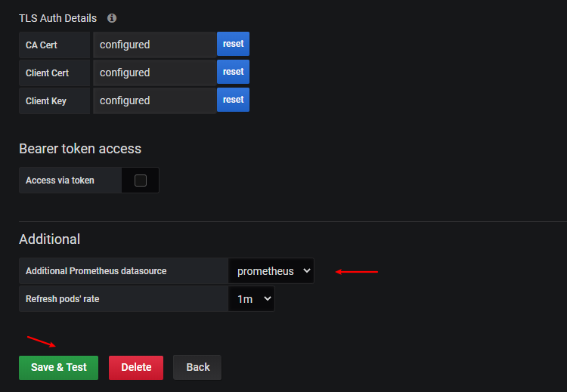Click the Refresh pods' rate label
Viewport: 567px width, 392px height.
[x=63, y=299]
